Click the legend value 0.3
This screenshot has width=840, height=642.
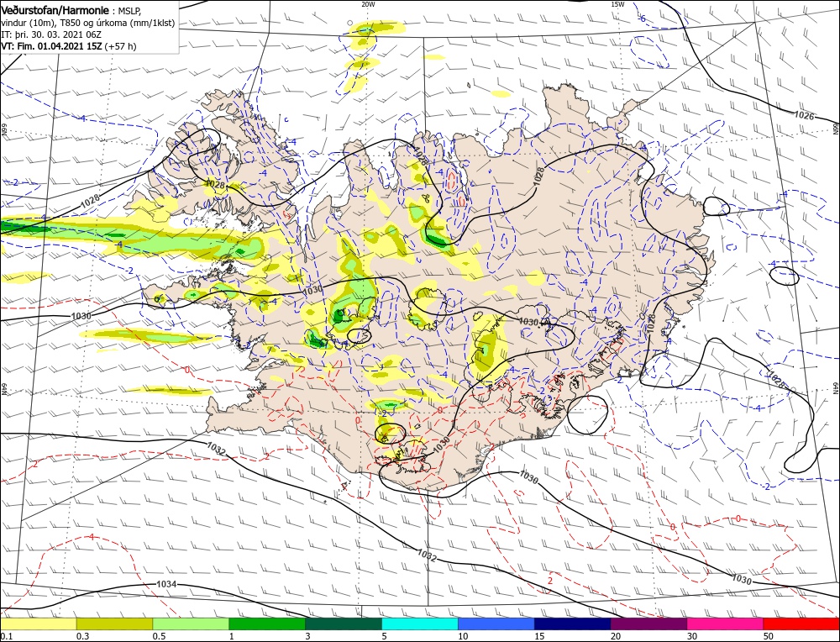pos(82,636)
